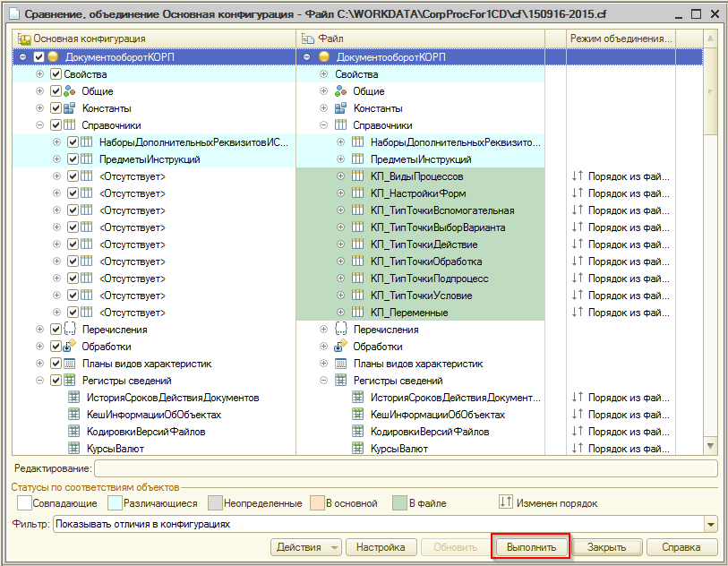Click the Планы видов характеристик icon on left
Screen dimensions: 728x566
[69, 364]
